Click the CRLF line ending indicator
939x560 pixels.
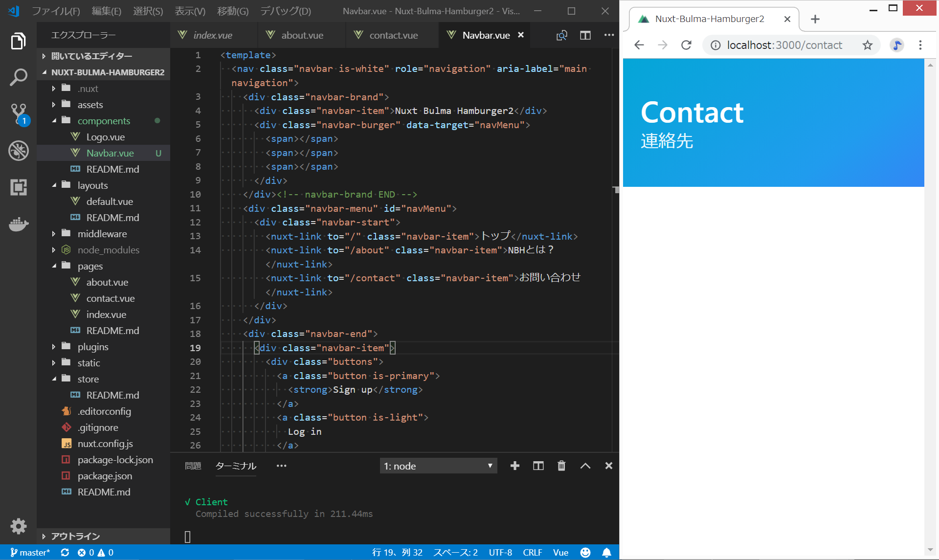click(532, 552)
